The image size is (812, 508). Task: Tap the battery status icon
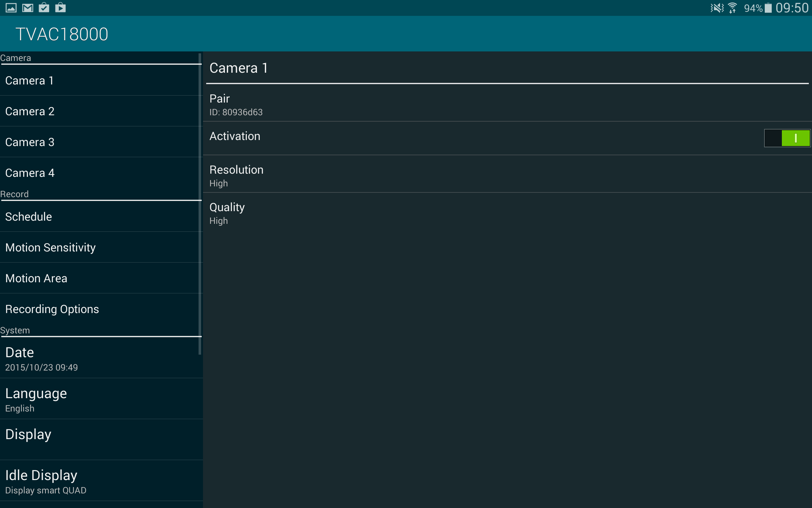pyautogui.click(x=768, y=8)
